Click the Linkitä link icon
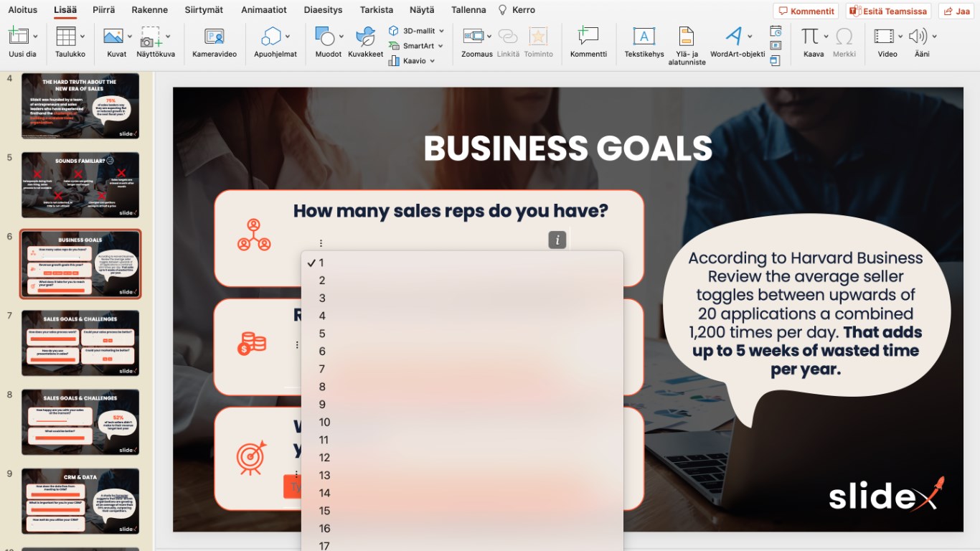980x551 pixels. pyautogui.click(x=508, y=36)
